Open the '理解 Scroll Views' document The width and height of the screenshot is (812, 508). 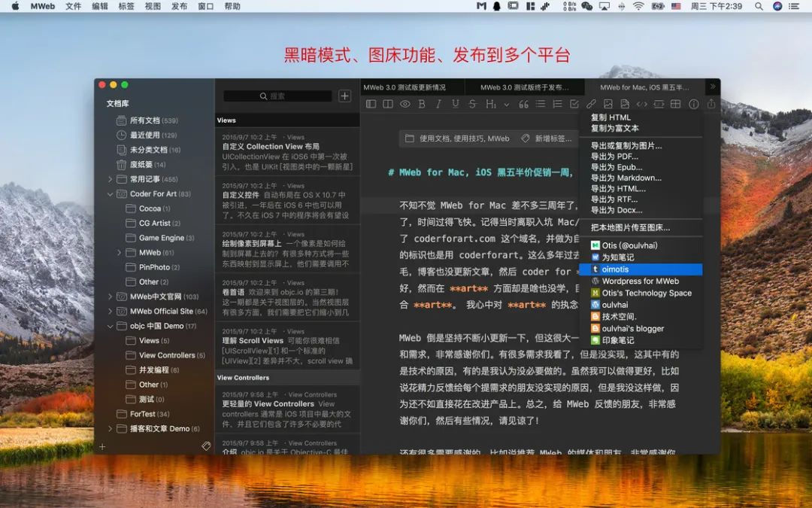pos(287,345)
